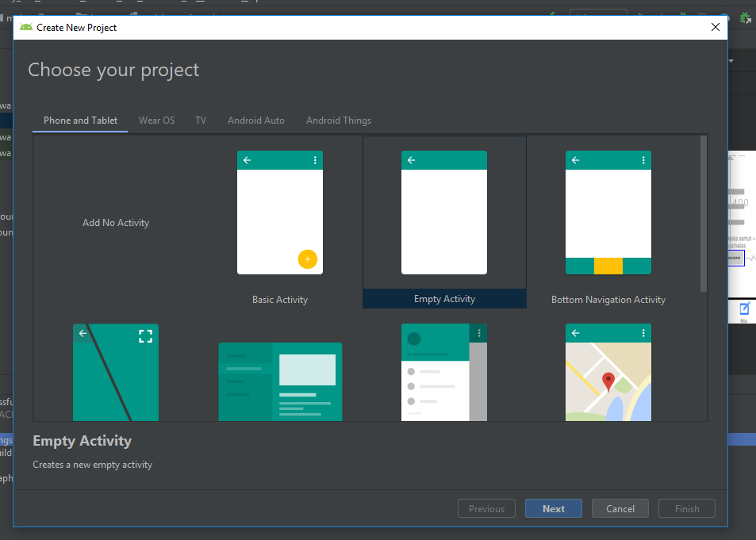Select the TV tab
Viewport: 756px width, 540px height.
pyautogui.click(x=201, y=121)
